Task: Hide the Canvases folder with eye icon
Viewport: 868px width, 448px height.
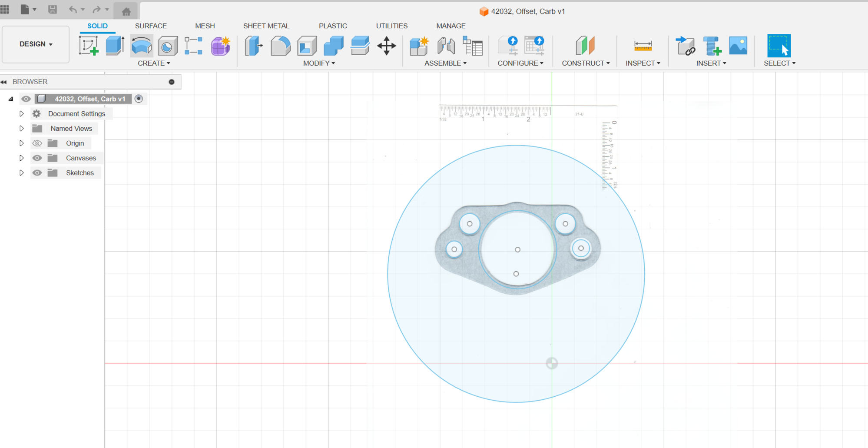Action: pos(37,158)
